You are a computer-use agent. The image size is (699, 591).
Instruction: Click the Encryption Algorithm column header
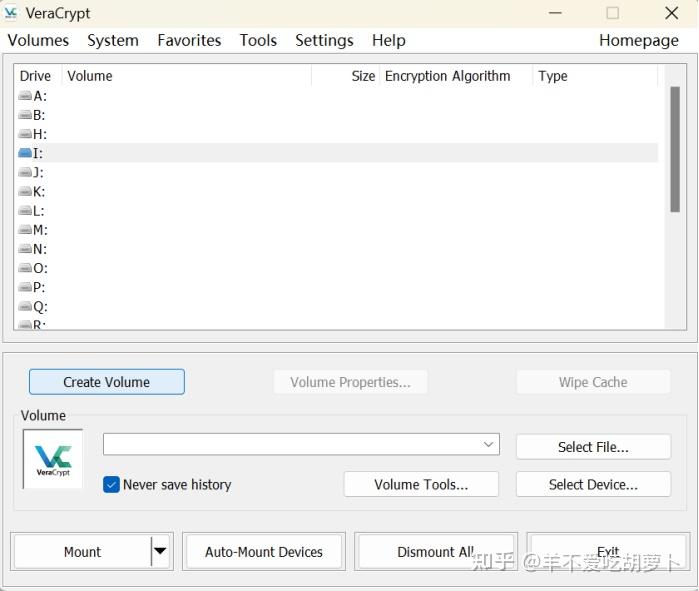[x=456, y=76]
